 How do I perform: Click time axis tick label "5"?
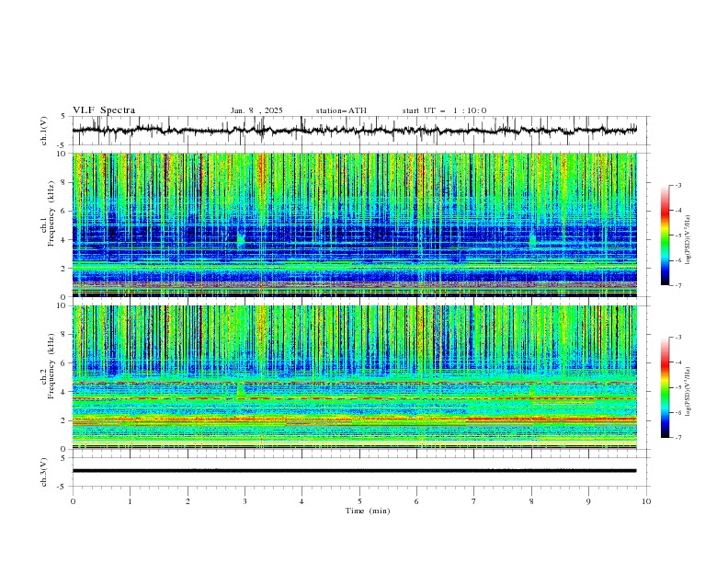click(x=359, y=501)
